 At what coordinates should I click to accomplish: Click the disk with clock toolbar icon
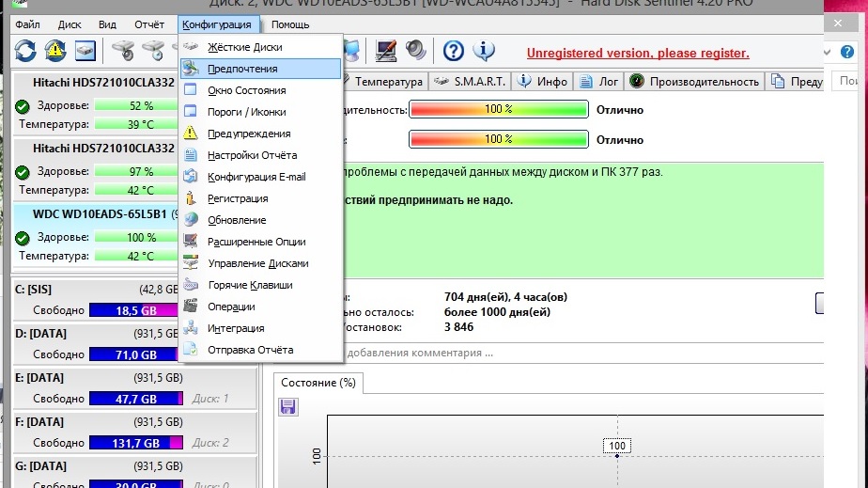click(x=153, y=51)
